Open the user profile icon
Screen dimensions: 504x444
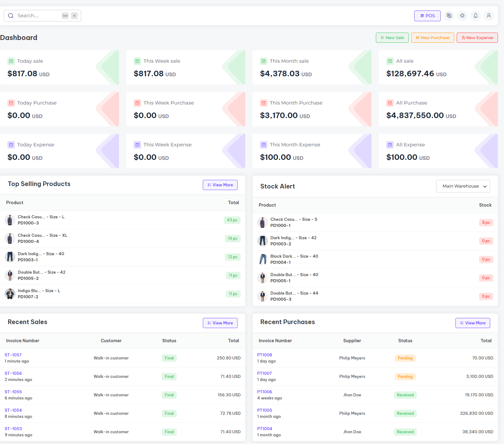tap(489, 16)
